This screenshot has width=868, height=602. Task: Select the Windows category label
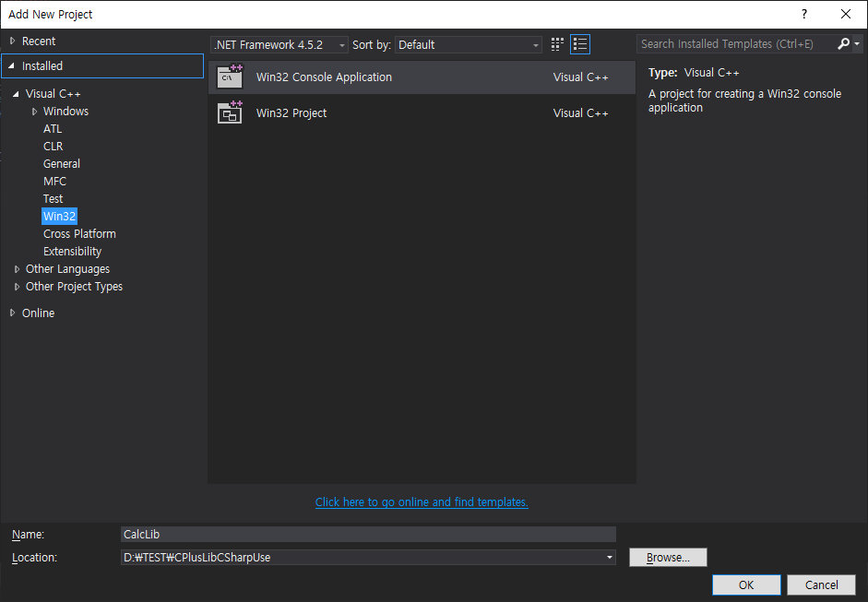coord(65,112)
